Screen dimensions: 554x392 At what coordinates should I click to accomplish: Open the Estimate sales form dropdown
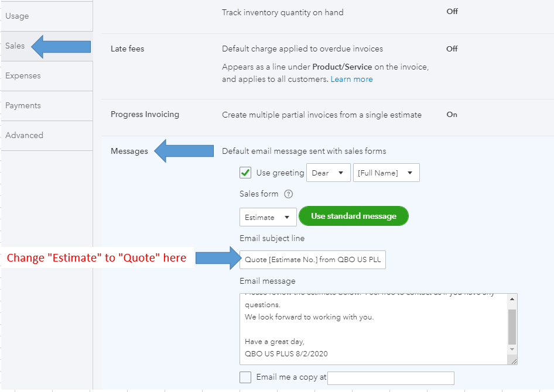click(x=267, y=217)
